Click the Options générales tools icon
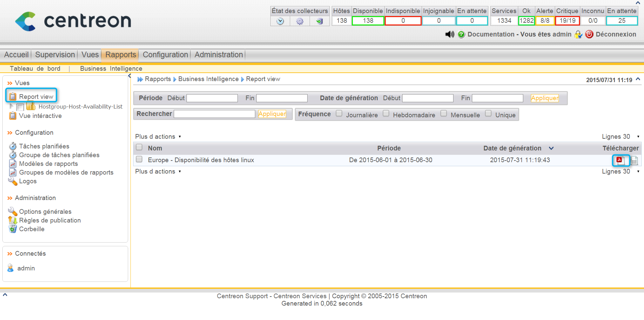 coord(13,211)
